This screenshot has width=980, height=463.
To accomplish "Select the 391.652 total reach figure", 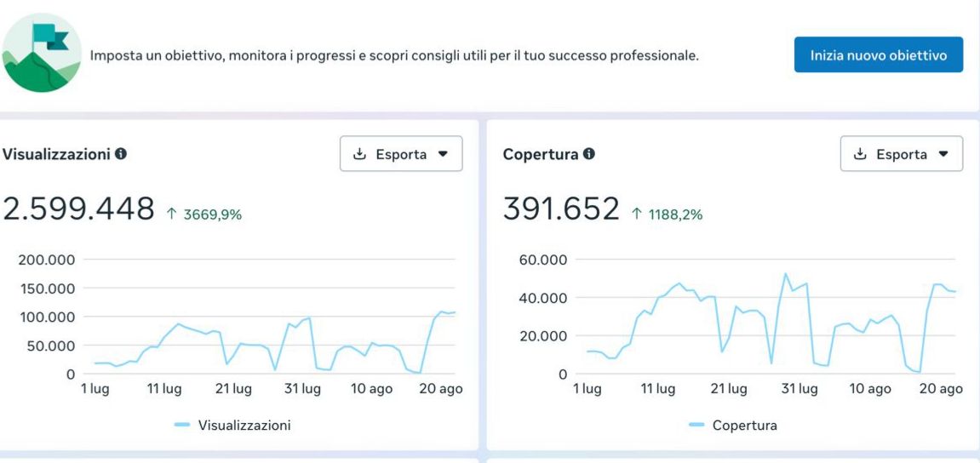I will [x=560, y=209].
